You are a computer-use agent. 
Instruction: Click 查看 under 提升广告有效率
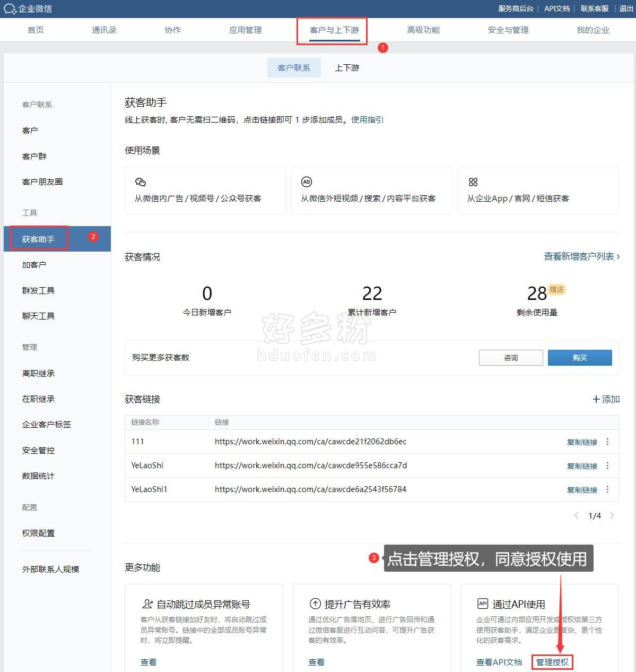pyautogui.click(x=317, y=662)
